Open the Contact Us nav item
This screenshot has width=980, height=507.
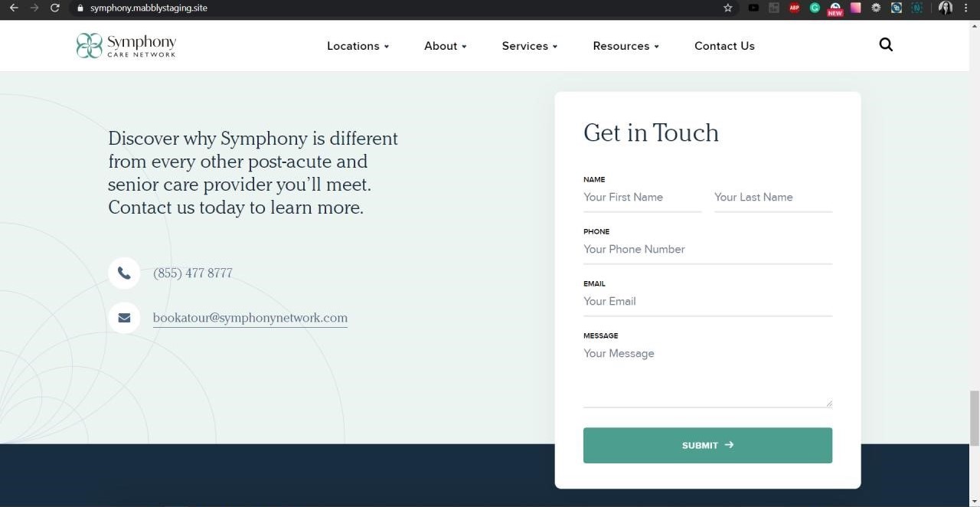(x=724, y=46)
